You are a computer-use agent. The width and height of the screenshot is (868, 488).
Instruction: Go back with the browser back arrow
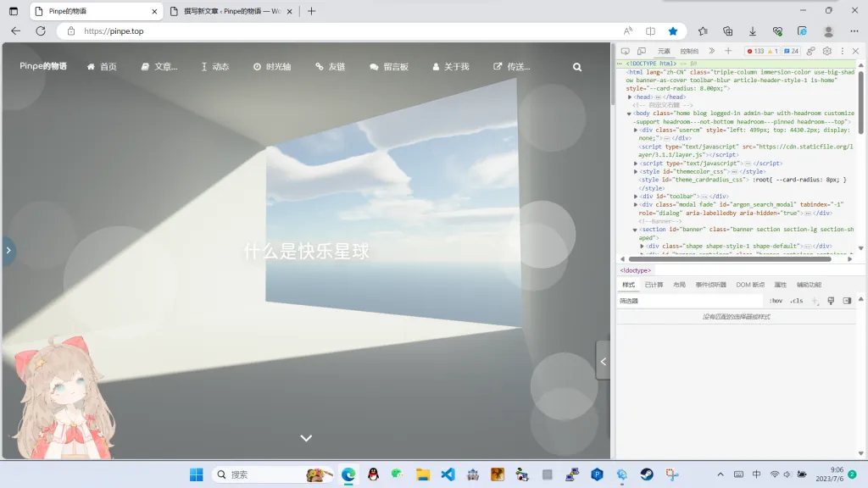click(15, 31)
